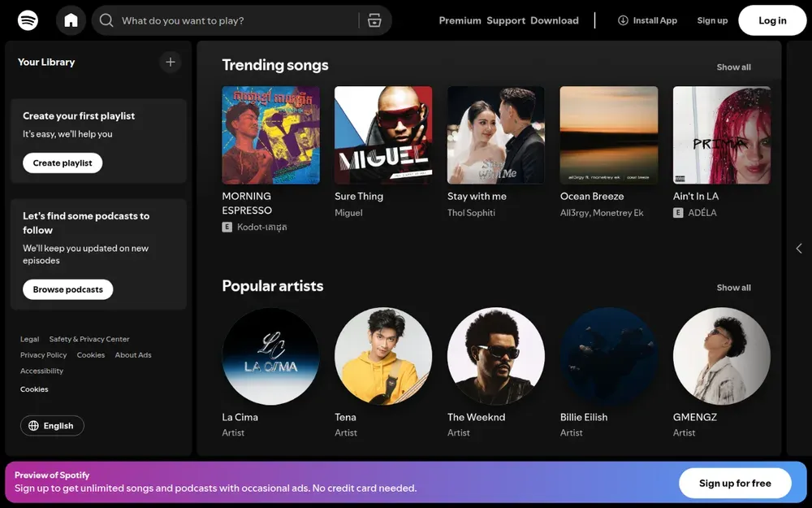Click ADÉLA artist name
Viewport: 812px width, 508px height.
(702, 212)
